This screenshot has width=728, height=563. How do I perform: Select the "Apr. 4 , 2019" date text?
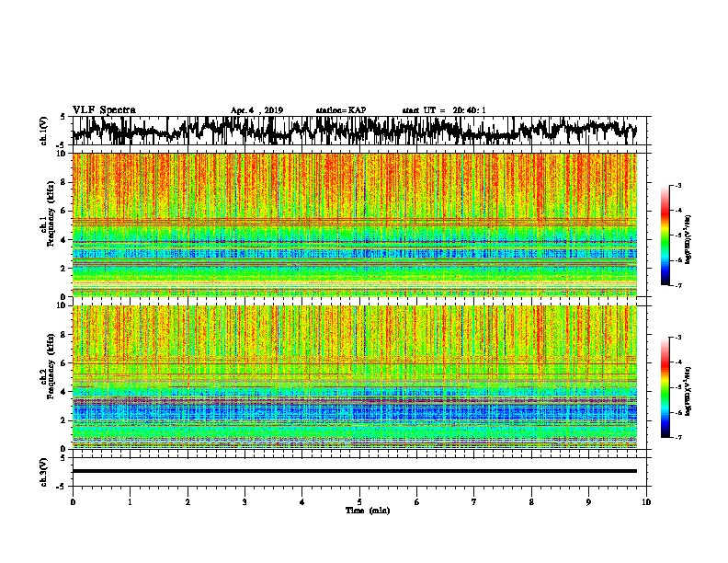pyautogui.click(x=256, y=110)
